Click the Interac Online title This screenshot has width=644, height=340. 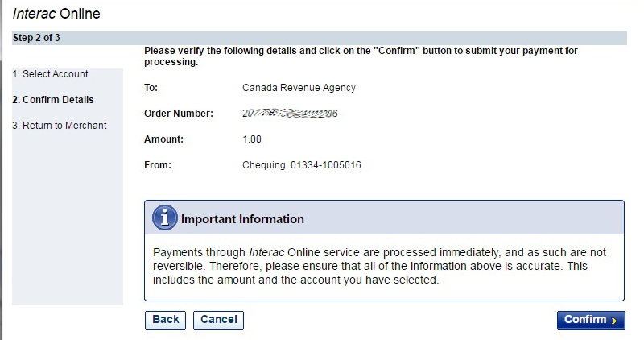click(56, 15)
